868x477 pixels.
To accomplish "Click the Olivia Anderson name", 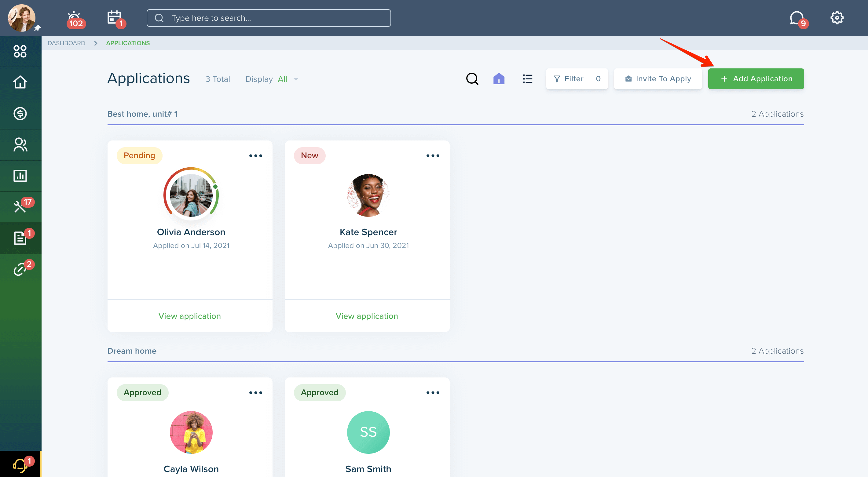I will tap(191, 232).
